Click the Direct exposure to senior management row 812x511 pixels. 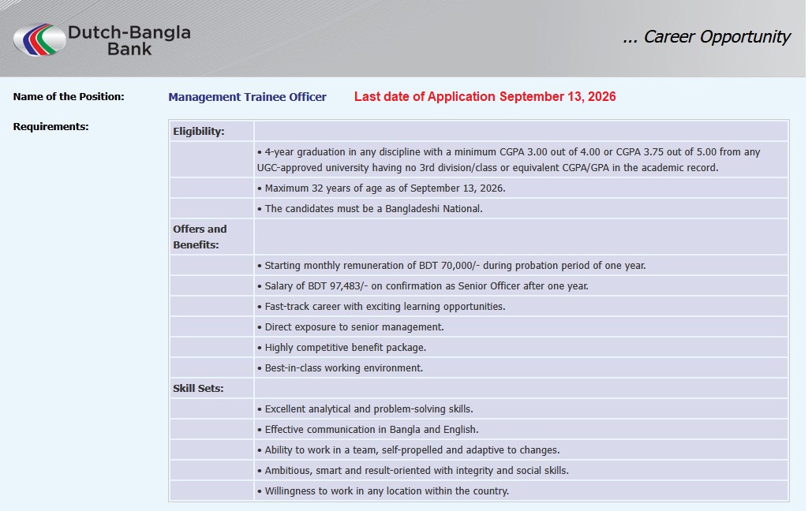click(521, 326)
